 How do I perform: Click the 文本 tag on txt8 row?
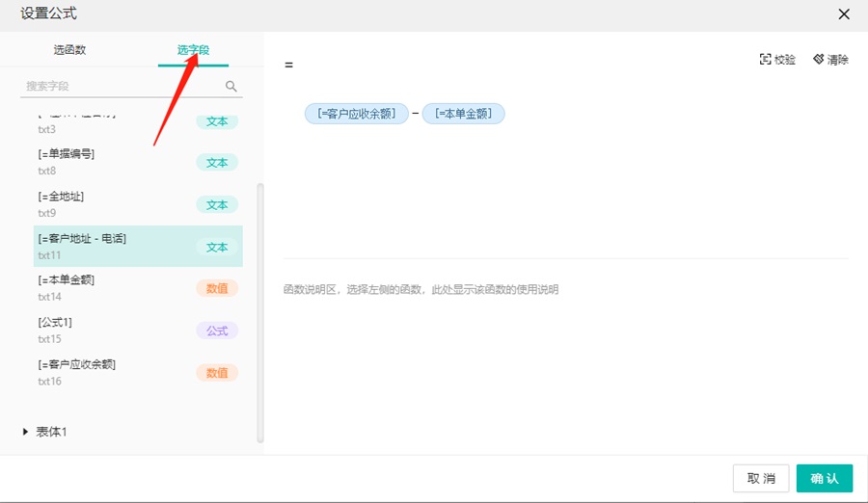217,163
